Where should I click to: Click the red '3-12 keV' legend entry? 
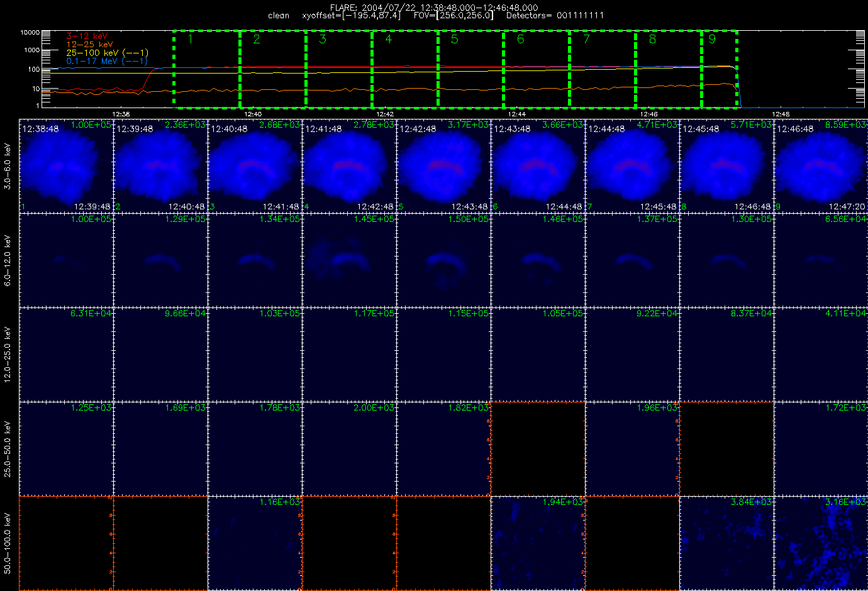click(x=87, y=36)
